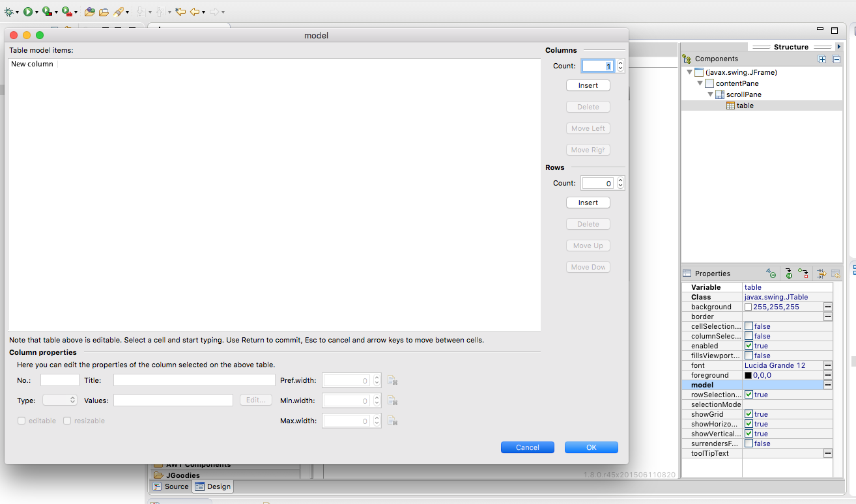This screenshot has width=856, height=504.
Task: Toggle the surrendersF checkbox in Properties
Action: [x=749, y=443]
